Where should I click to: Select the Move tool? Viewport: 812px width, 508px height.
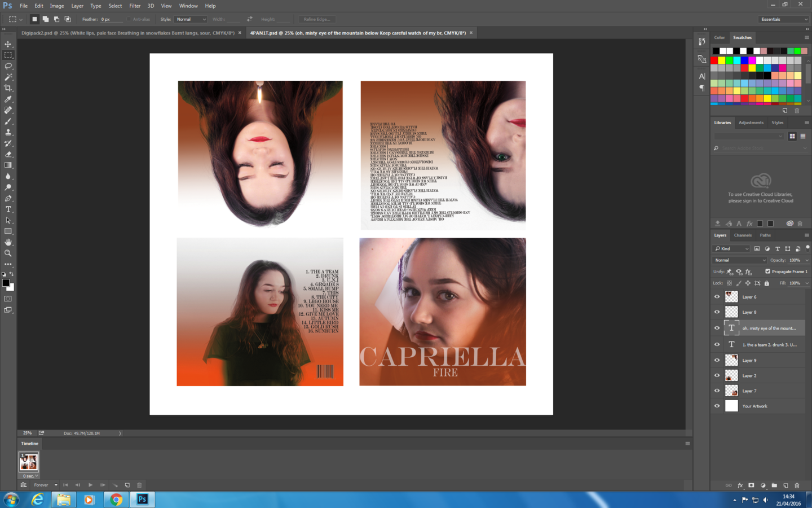click(x=8, y=44)
